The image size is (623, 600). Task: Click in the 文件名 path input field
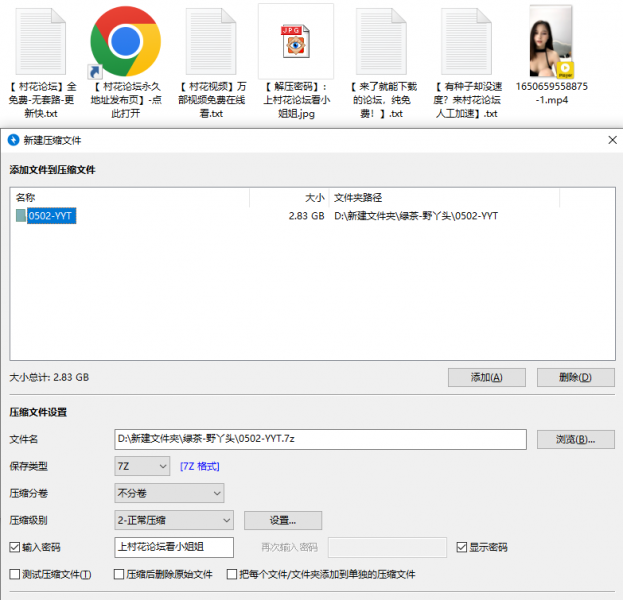coord(320,440)
